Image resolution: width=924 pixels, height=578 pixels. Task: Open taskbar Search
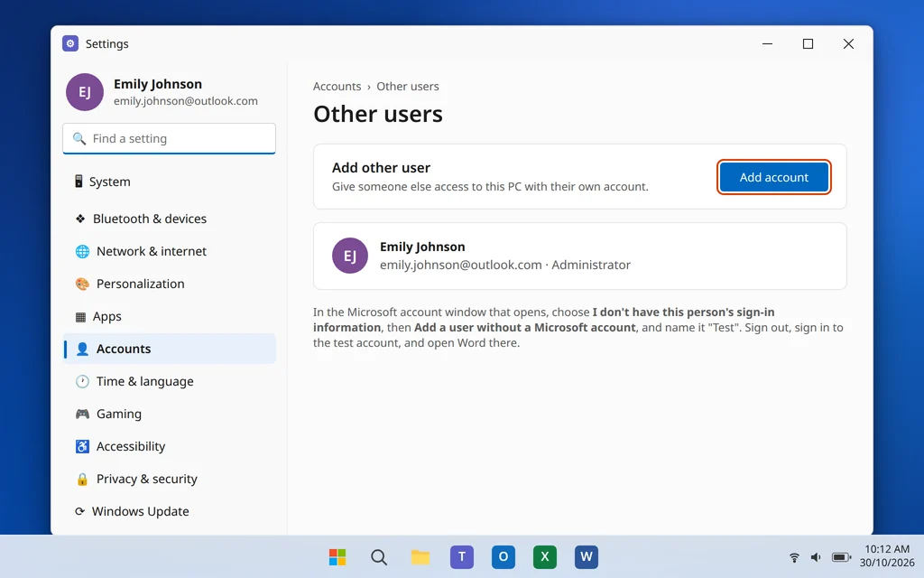pos(379,556)
